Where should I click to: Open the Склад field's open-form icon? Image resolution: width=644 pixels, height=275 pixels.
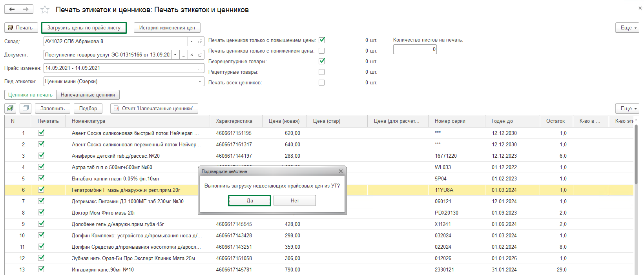pos(200,41)
